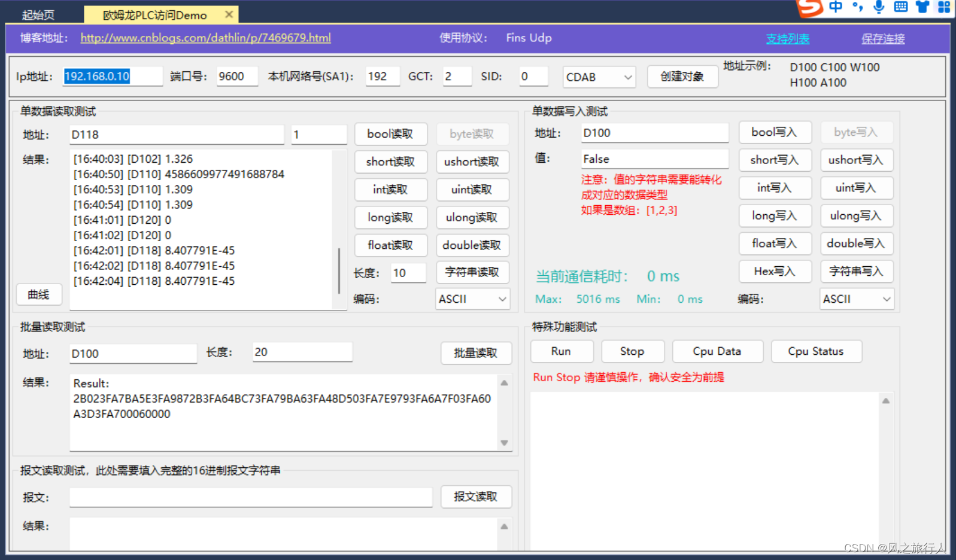This screenshot has width=956, height=560.
Task: Click the bool读取 button
Action: click(390, 134)
